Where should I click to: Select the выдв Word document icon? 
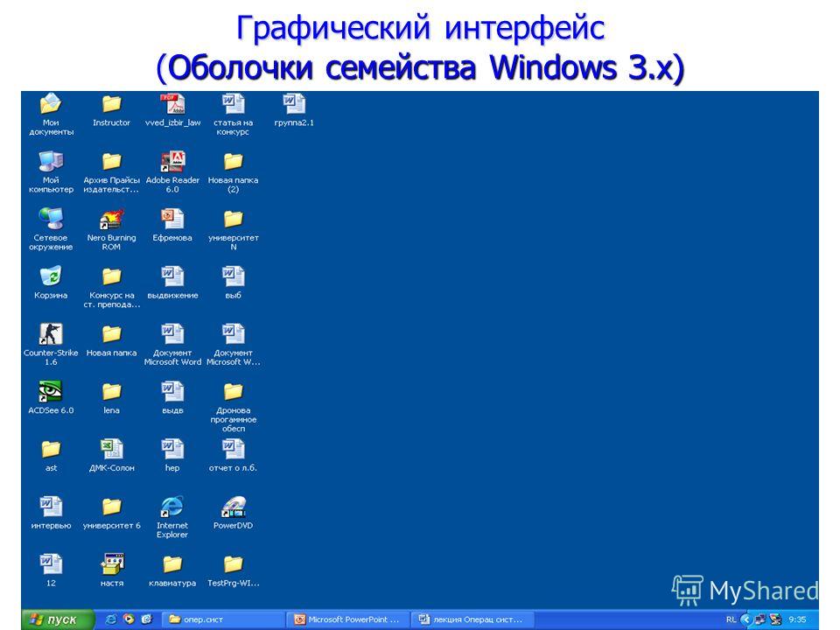[172, 392]
